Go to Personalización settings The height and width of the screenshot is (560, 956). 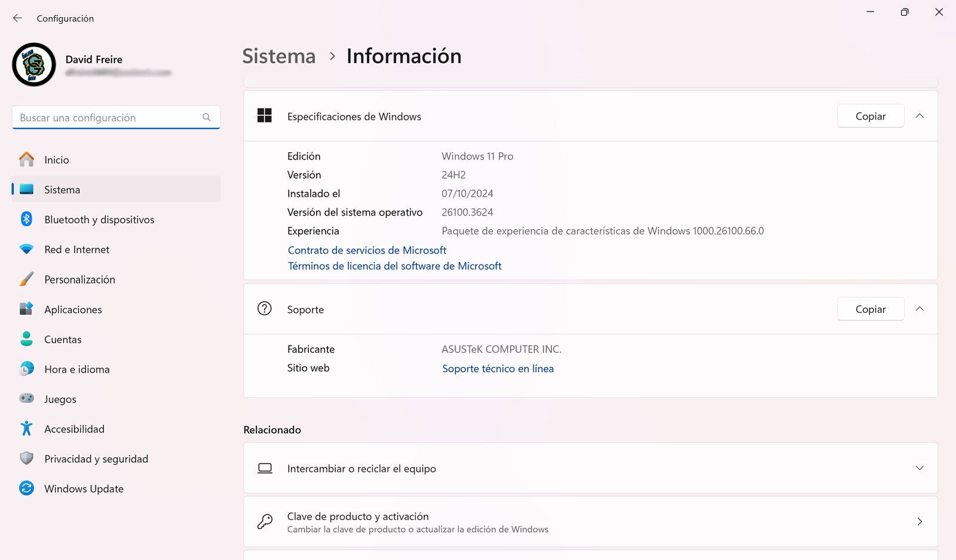click(x=79, y=279)
